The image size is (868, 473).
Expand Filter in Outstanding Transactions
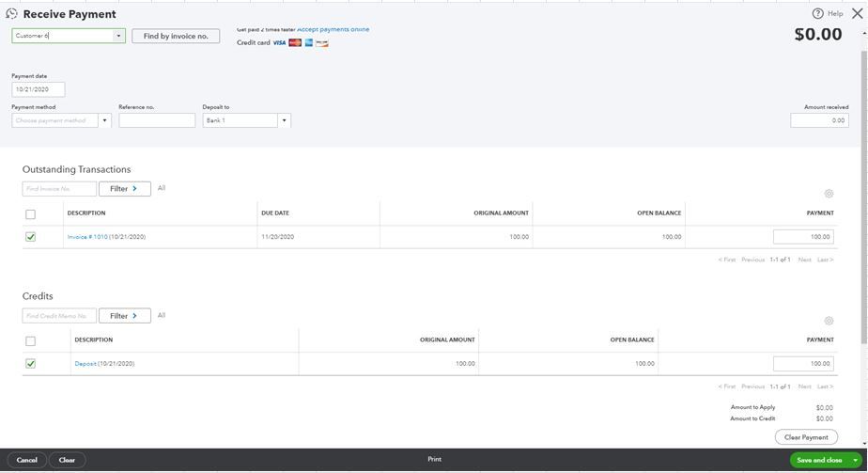tap(125, 189)
